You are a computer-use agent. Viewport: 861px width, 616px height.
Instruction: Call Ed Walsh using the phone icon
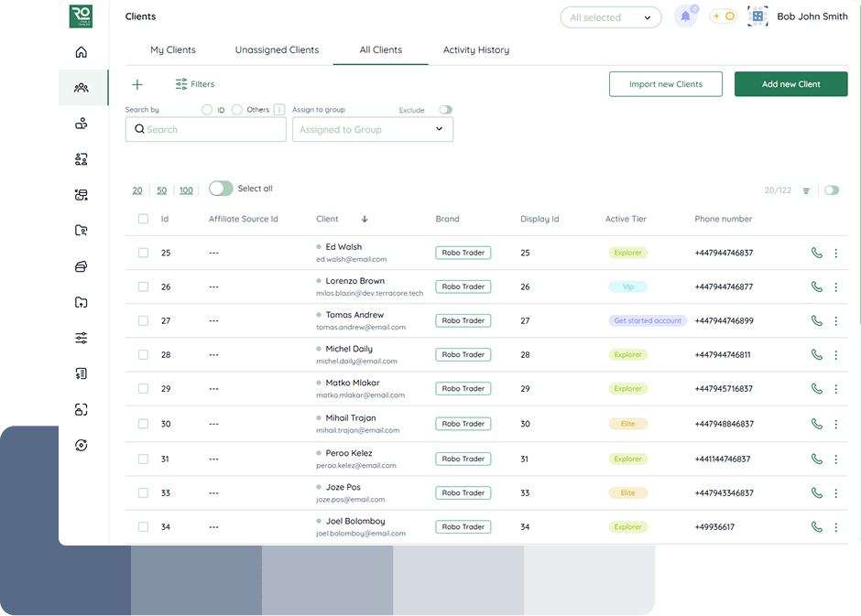816,253
